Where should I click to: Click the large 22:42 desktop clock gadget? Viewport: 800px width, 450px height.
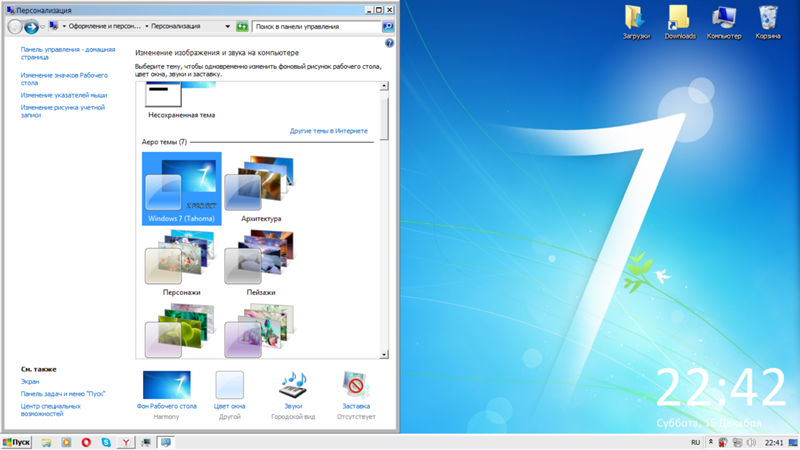[x=720, y=388]
